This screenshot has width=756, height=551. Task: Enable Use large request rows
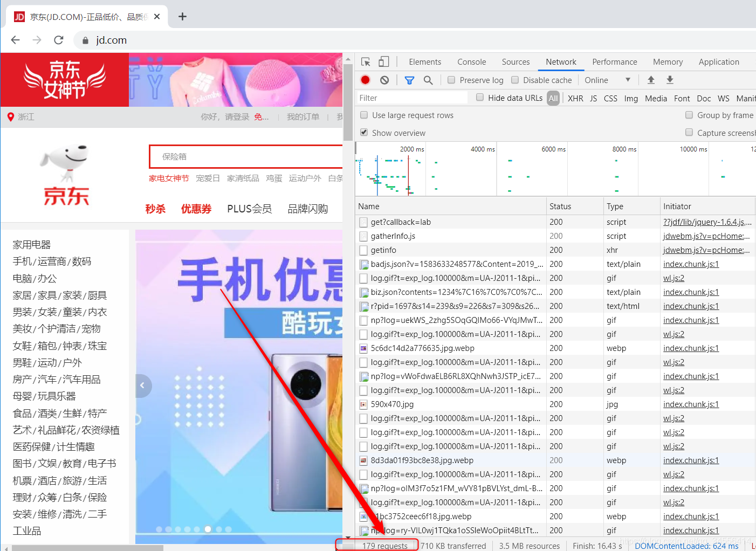click(364, 115)
